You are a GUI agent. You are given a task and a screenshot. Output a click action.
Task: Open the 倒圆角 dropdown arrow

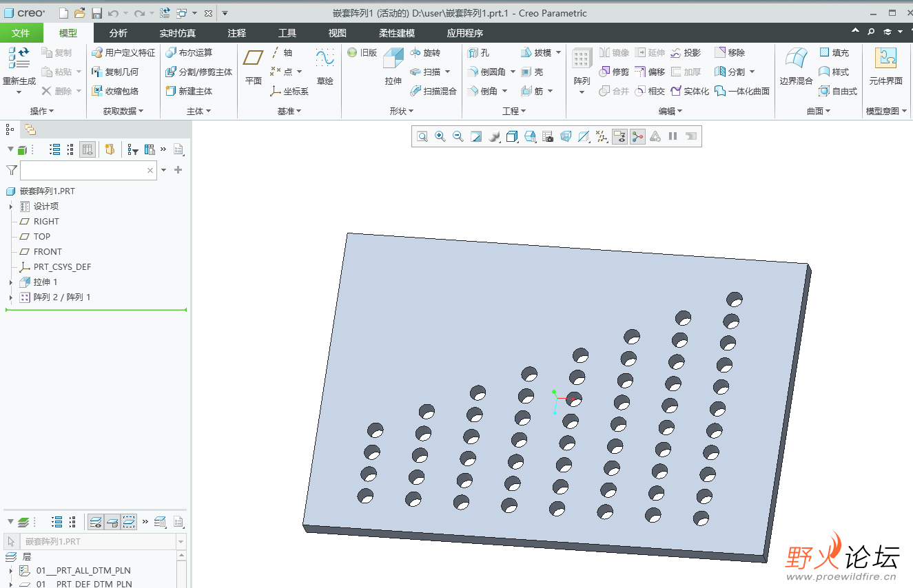coord(512,72)
